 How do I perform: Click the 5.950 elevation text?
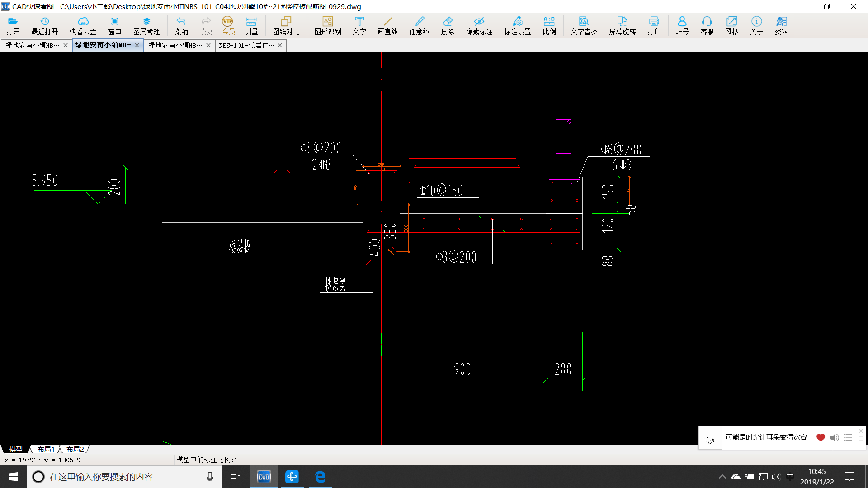coord(45,181)
